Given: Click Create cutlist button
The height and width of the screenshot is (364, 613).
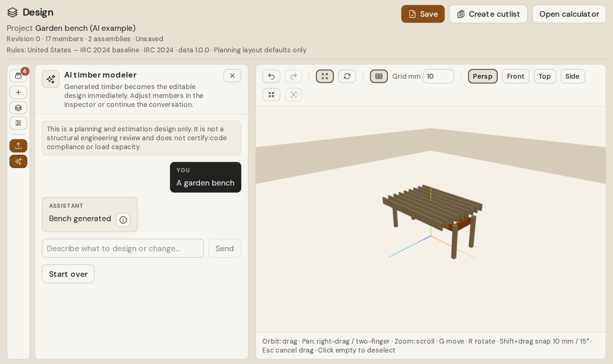Looking at the screenshot, I should [488, 14].
